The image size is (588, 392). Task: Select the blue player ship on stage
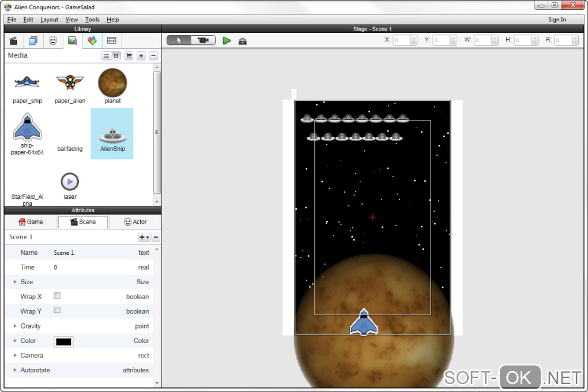364,322
